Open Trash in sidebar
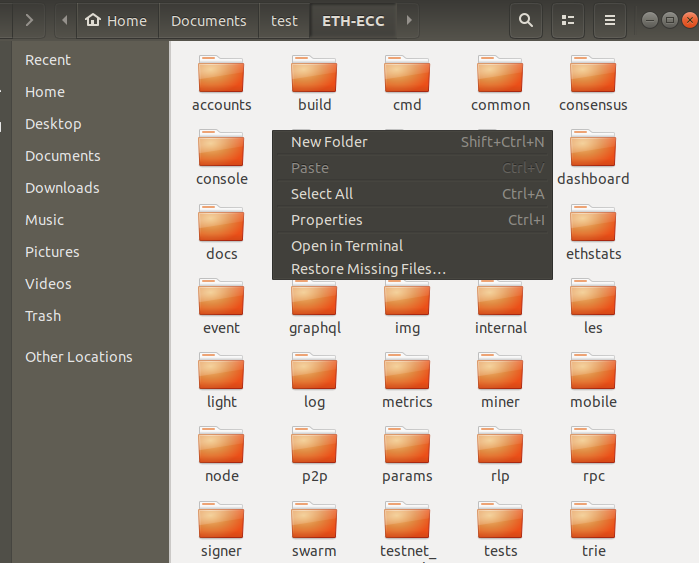The height and width of the screenshot is (563, 699). pos(90,316)
